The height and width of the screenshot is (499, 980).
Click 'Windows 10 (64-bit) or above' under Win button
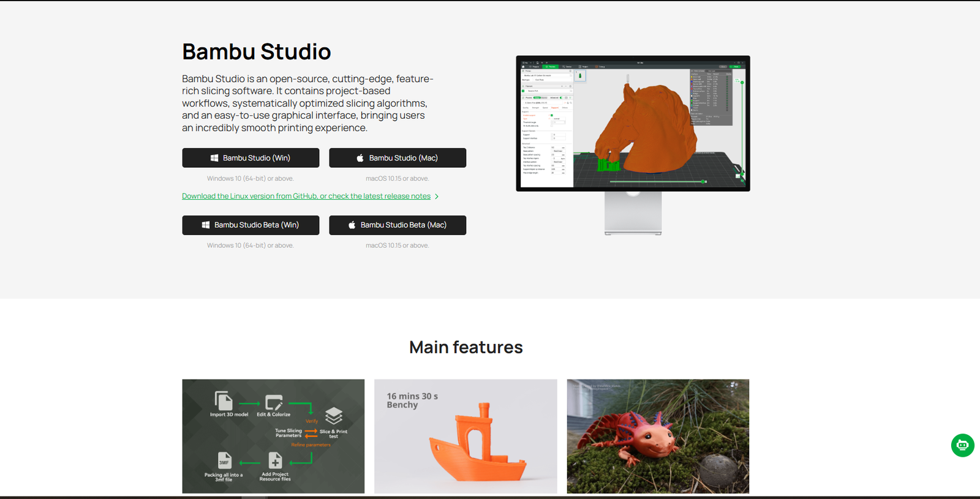pos(251,179)
